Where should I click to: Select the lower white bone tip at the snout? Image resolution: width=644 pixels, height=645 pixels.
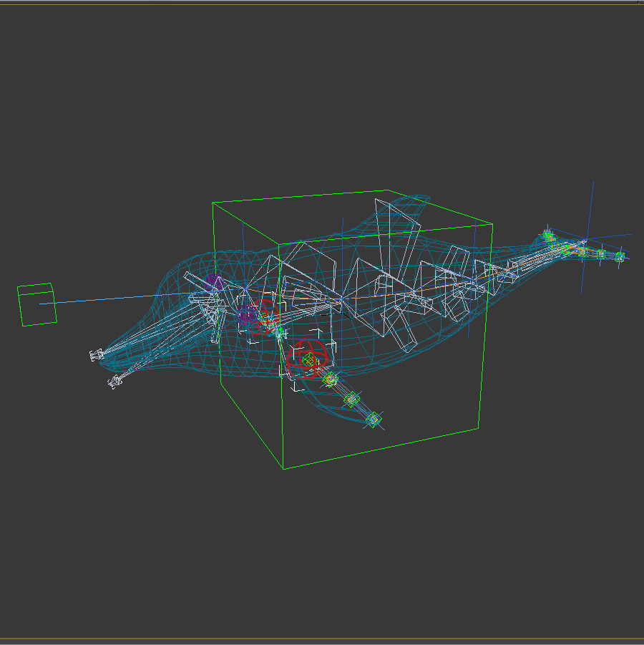pyautogui.click(x=115, y=382)
